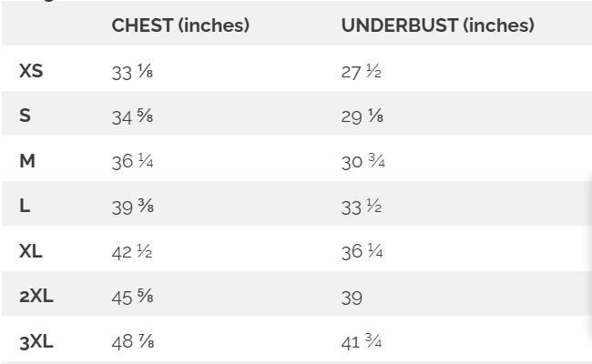Select the L size row label
The image size is (592, 364).
pyautogui.click(x=25, y=207)
